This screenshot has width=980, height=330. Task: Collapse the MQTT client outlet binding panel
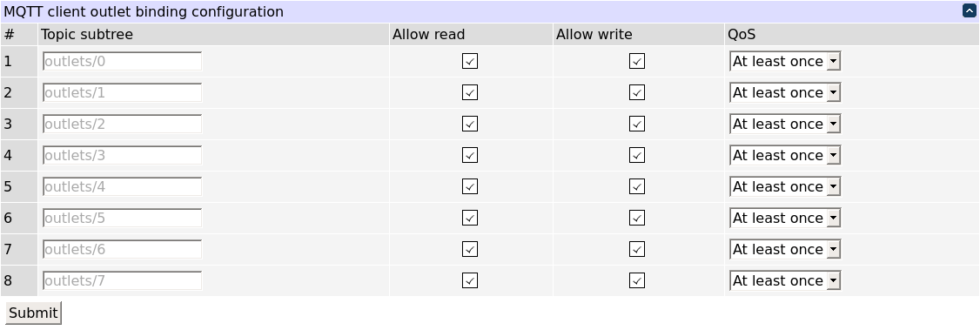tap(970, 10)
